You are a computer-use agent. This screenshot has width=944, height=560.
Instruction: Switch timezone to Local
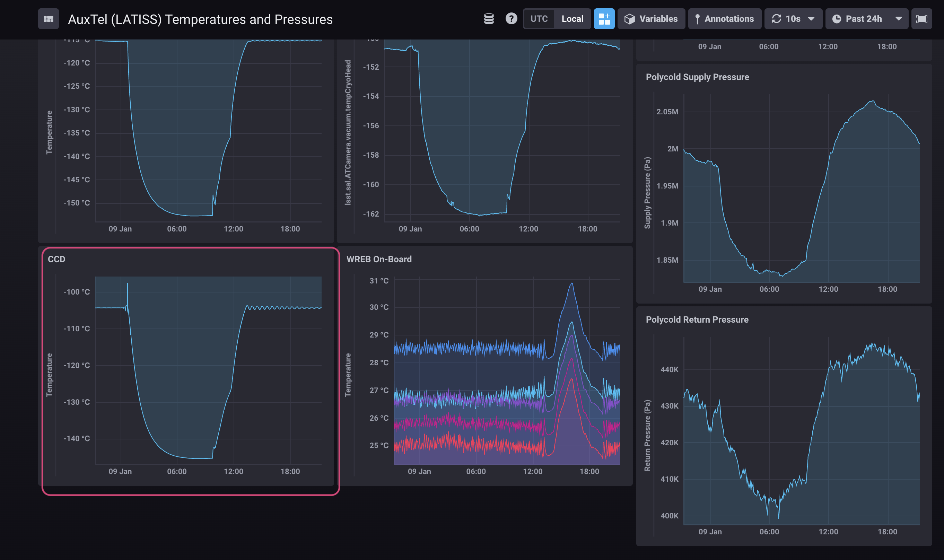[x=572, y=19]
